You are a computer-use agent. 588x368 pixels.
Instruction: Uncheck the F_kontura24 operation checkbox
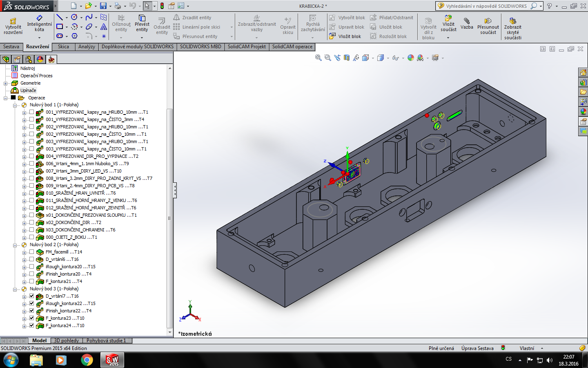tap(31, 325)
